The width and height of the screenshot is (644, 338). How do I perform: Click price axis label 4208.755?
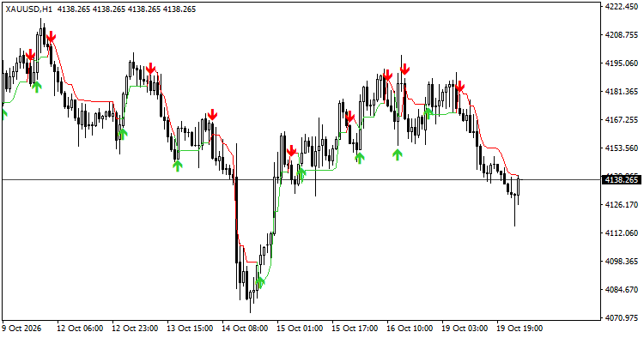point(622,35)
